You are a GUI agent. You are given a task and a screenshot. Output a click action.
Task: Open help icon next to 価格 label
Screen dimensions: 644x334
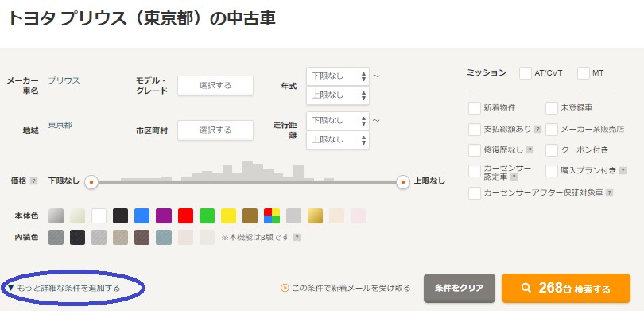[33, 181]
